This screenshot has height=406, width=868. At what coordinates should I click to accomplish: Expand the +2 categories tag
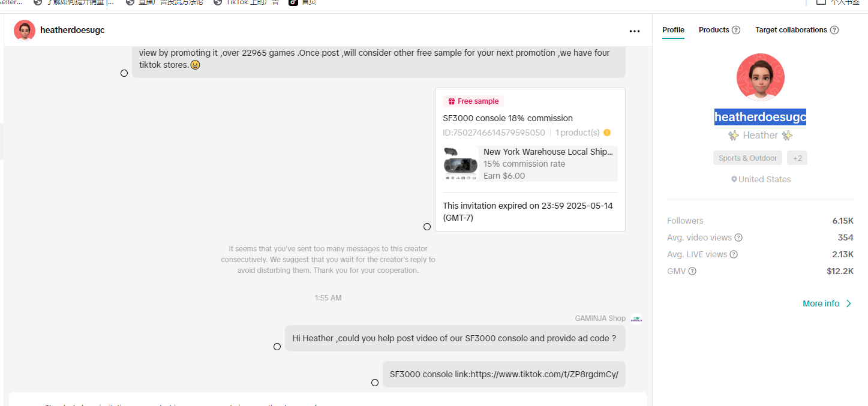click(x=797, y=158)
